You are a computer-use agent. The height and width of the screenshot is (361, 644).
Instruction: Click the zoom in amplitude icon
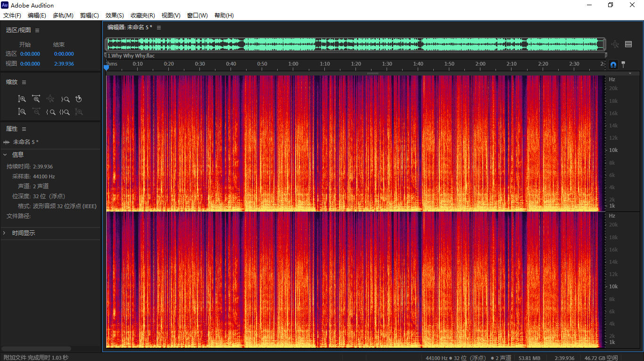pos(22,99)
